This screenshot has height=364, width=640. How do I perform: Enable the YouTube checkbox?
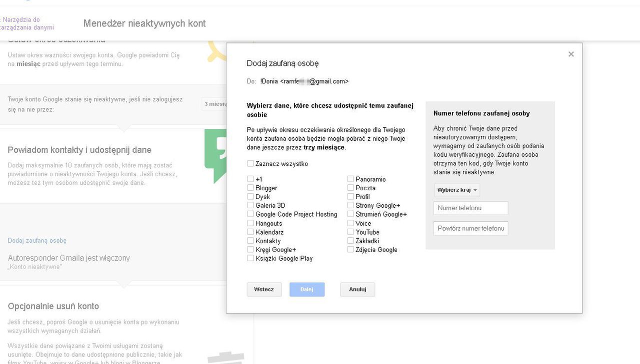click(x=350, y=232)
